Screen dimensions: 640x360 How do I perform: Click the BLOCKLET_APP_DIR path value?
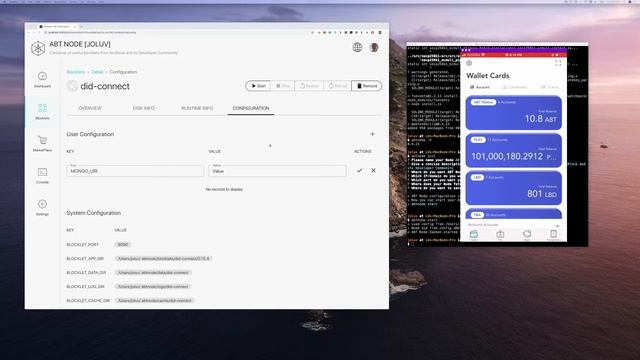click(x=163, y=258)
